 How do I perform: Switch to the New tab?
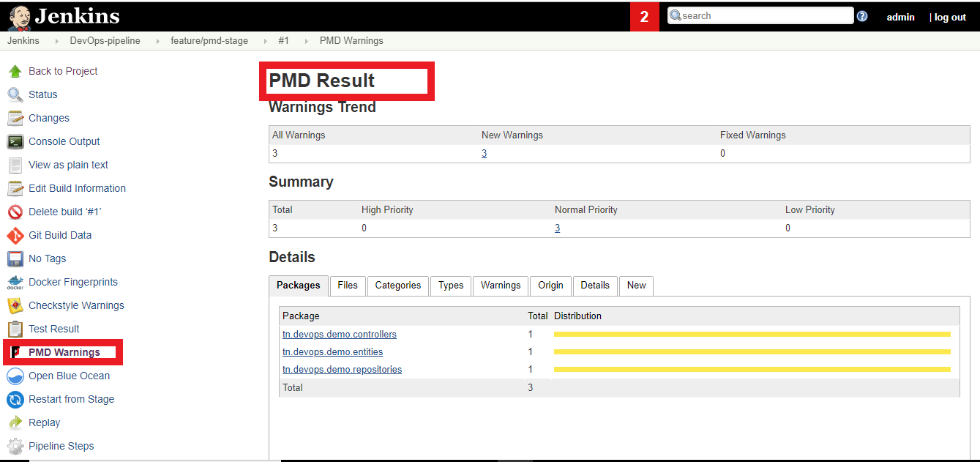pos(637,286)
